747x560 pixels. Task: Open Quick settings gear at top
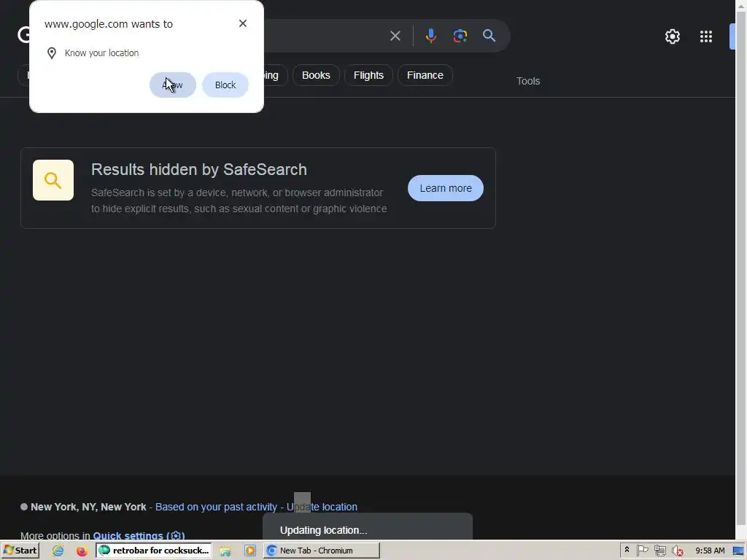click(x=672, y=36)
